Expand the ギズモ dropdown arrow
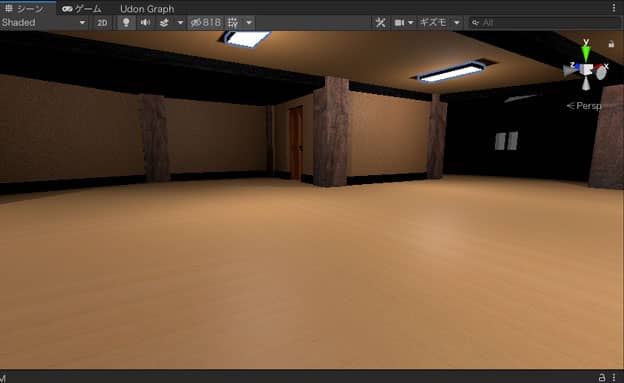The image size is (624, 383). [x=457, y=23]
